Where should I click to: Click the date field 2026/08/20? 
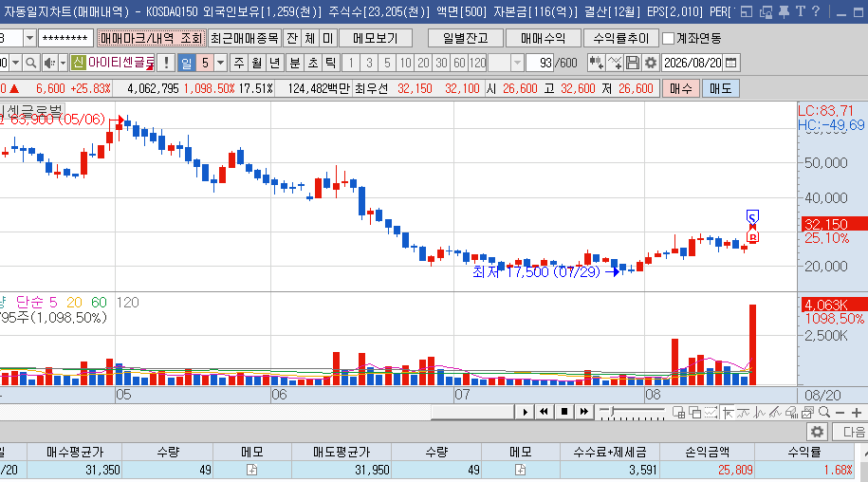click(693, 63)
